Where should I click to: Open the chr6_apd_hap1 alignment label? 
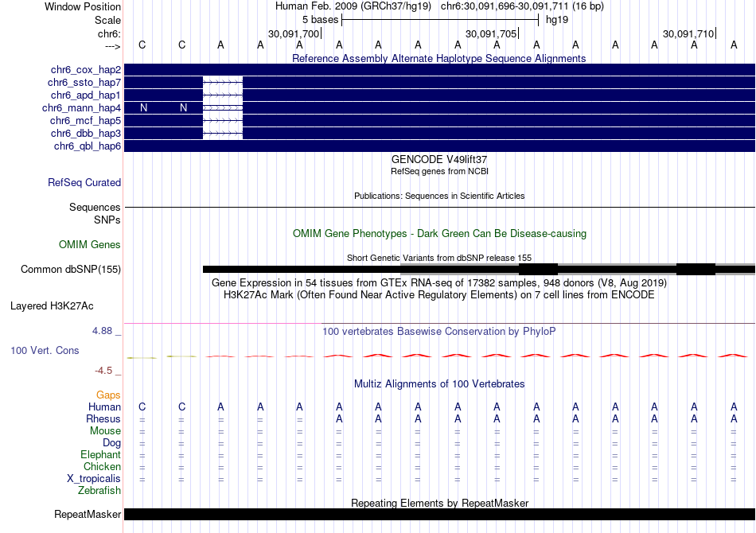click(86, 95)
